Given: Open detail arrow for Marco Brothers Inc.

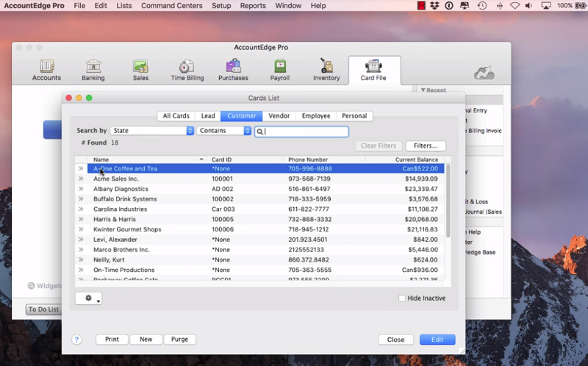Looking at the screenshot, I should tap(81, 249).
